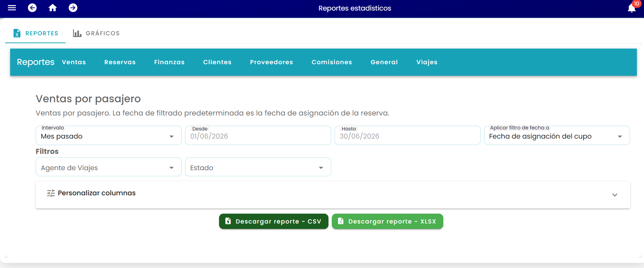
Task: Click the Desde date field
Action: [x=258, y=136]
